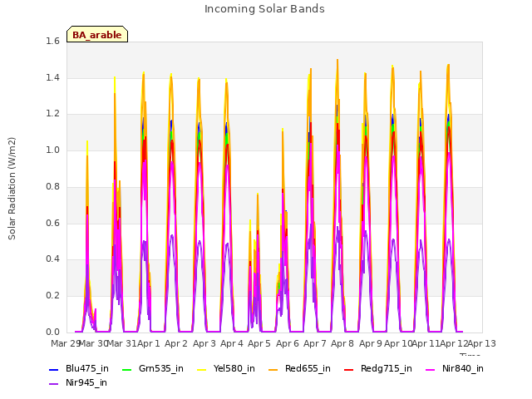Click the Redg715_in red legend swatch
This screenshot has width=532, height=399.
[x=349, y=369]
